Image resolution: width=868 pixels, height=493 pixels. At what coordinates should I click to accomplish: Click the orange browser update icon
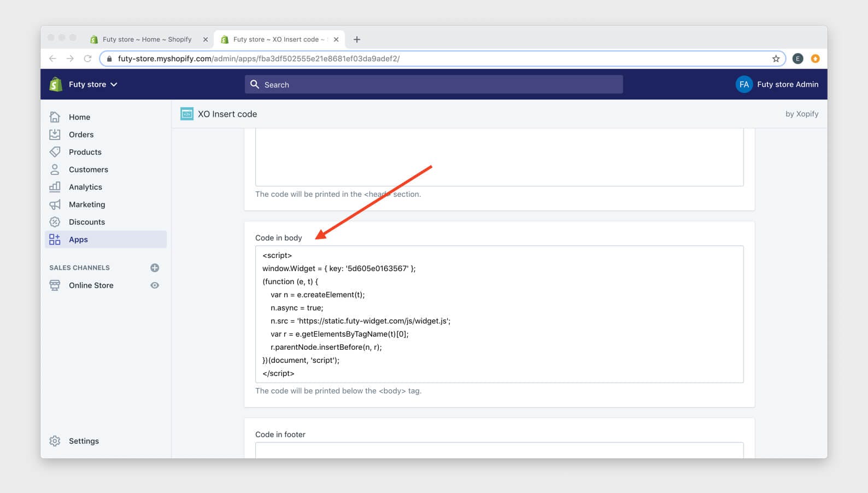coord(815,58)
